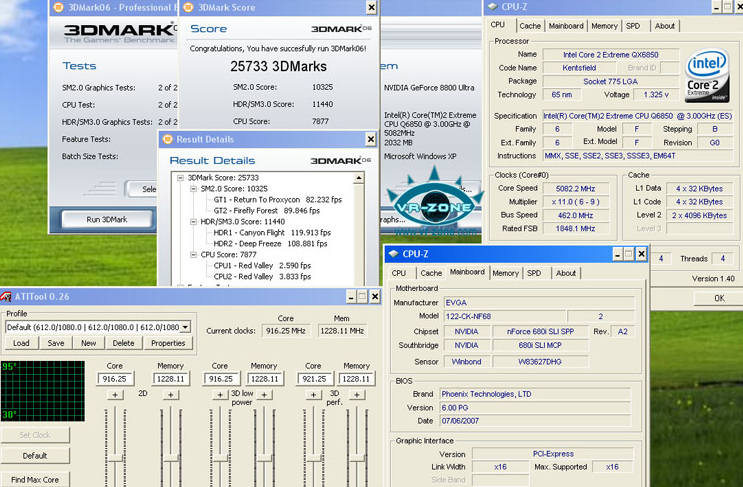Collapse the SM2.0 Score tree node
Image resolution: width=743 pixels, height=487 pixels.
pyautogui.click(x=191, y=188)
